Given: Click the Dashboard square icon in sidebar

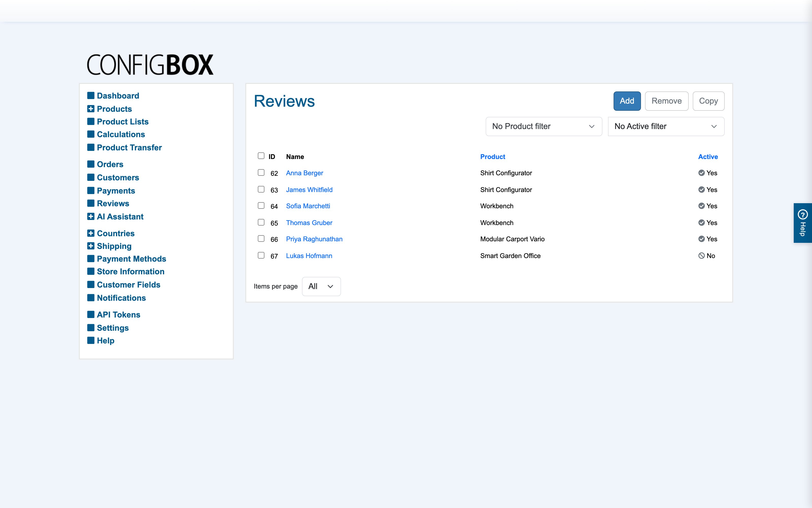Looking at the screenshot, I should click(91, 96).
